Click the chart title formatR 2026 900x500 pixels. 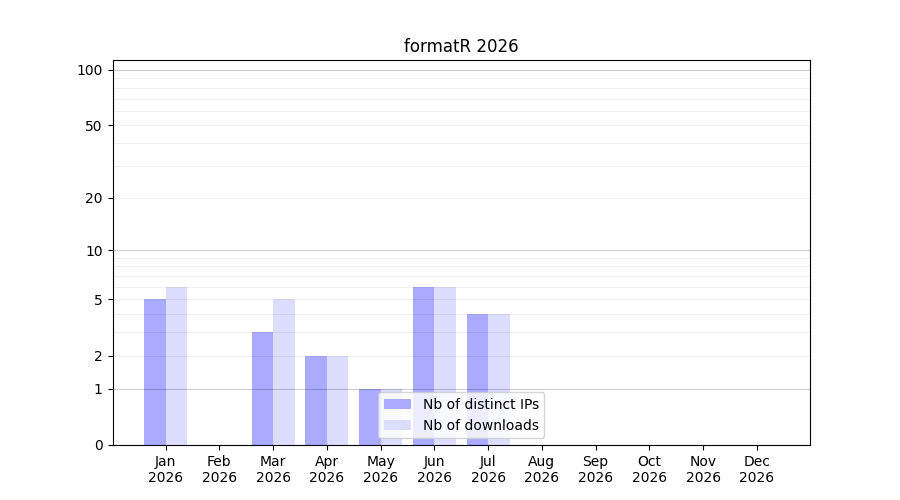coord(461,46)
